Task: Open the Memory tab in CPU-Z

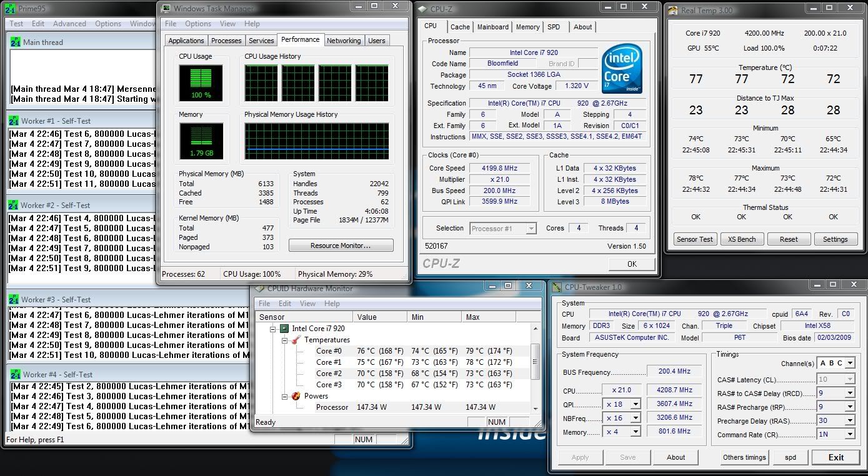Action: [527, 27]
